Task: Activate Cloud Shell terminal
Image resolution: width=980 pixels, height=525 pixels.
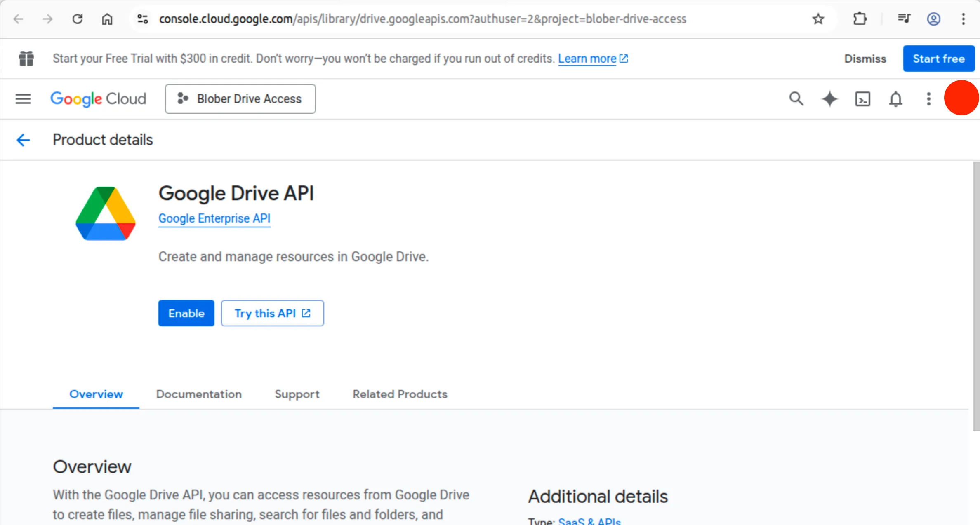Action: pyautogui.click(x=862, y=99)
